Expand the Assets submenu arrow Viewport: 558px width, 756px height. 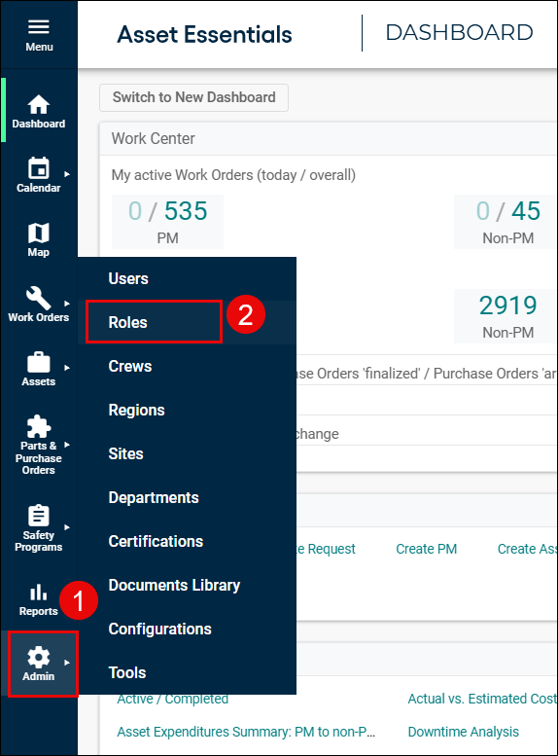[x=67, y=368]
